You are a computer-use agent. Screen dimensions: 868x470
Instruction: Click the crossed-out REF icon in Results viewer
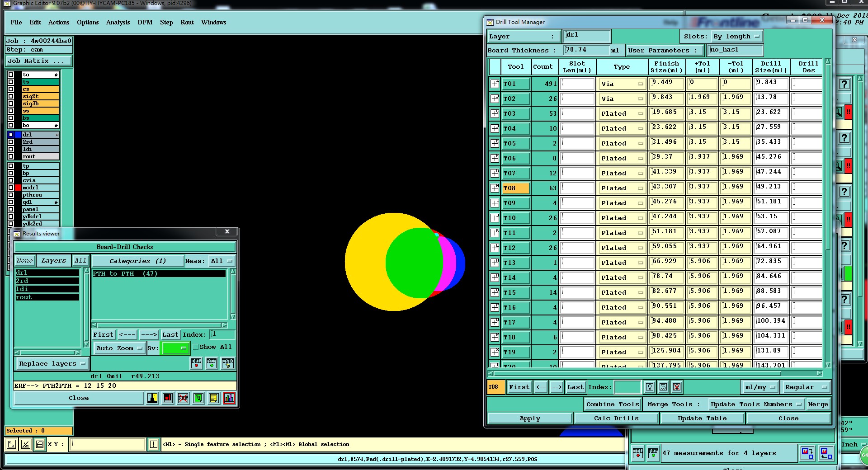183,398
